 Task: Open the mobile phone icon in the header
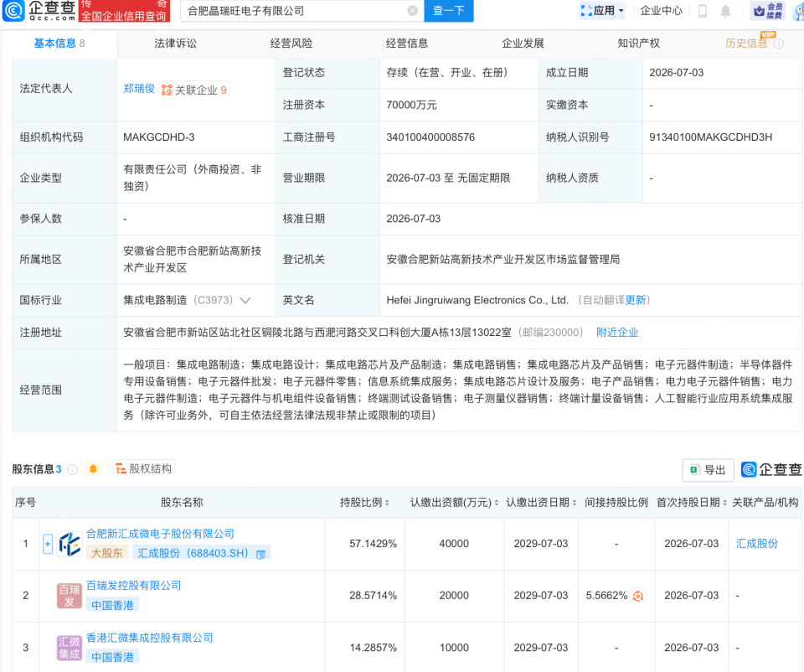coord(703,11)
